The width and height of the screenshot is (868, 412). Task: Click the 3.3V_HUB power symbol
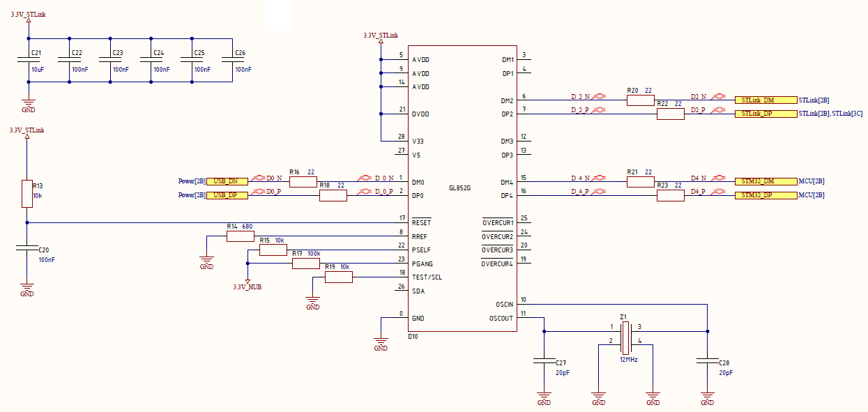click(x=247, y=284)
